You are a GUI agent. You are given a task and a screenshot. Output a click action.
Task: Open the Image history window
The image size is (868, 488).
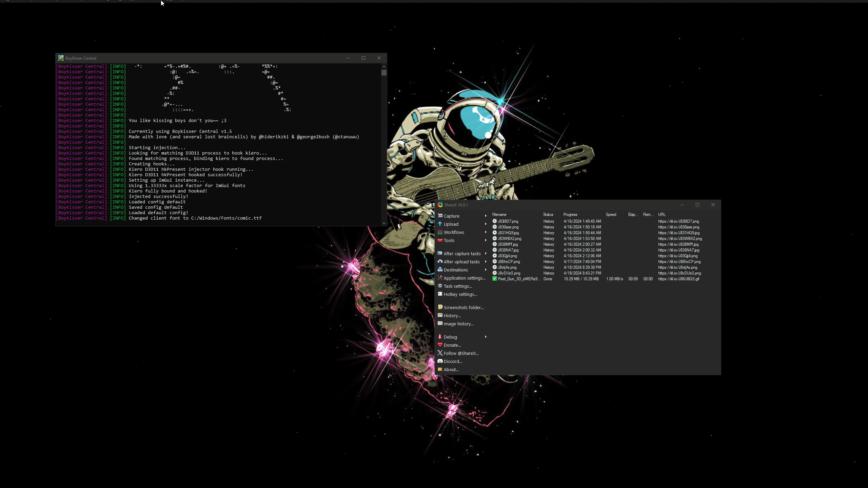(x=458, y=324)
